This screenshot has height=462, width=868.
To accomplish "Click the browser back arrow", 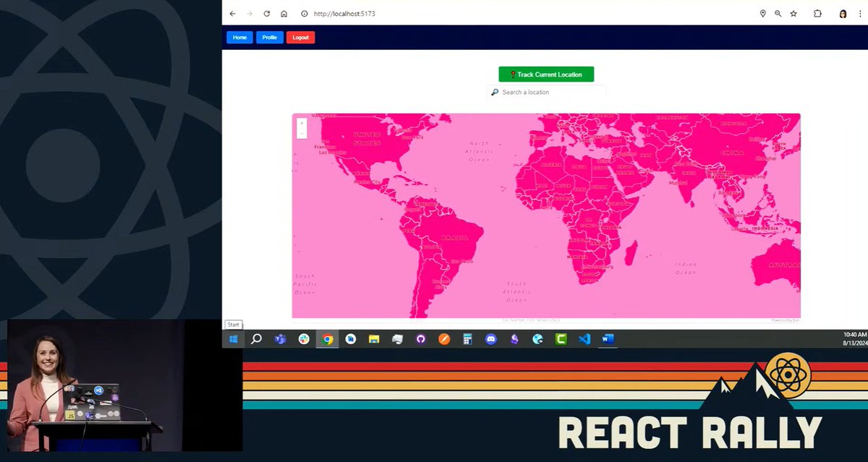I will [232, 14].
